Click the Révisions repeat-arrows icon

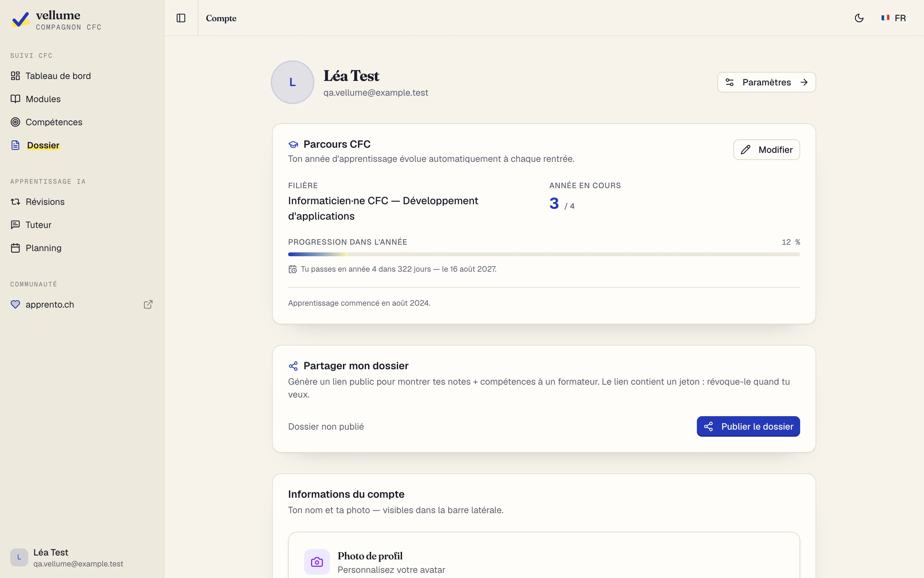(x=15, y=201)
